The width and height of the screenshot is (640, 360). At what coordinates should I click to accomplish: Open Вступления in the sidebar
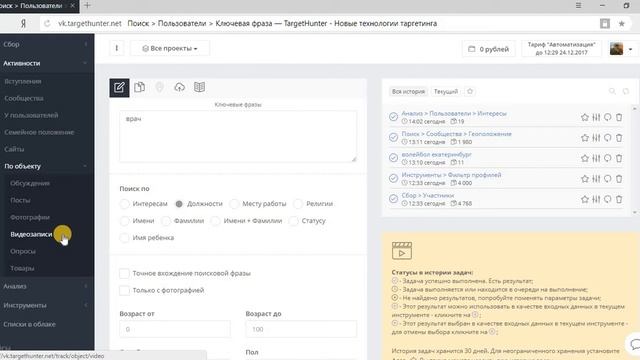pos(23,81)
